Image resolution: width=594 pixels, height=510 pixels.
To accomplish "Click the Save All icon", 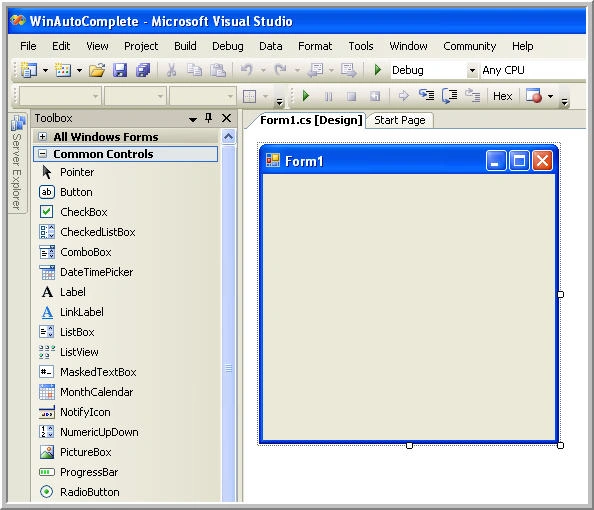I will pyautogui.click(x=143, y=70).
